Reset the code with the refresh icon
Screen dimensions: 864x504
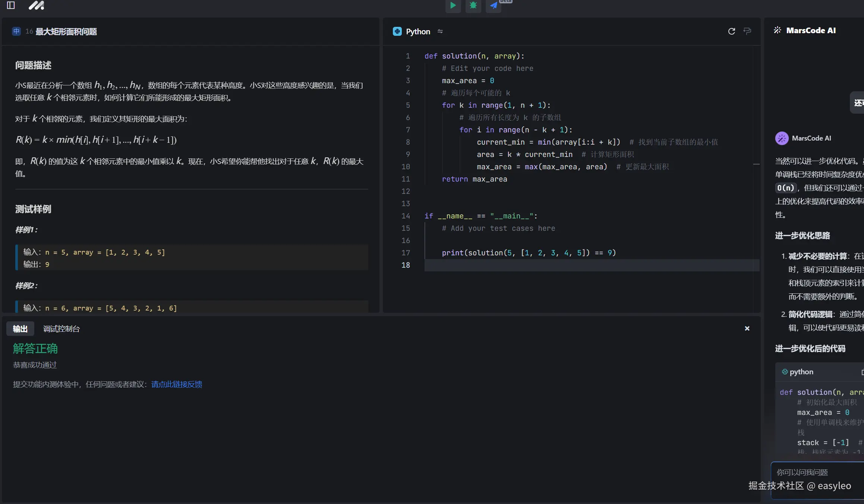pos(731,31)
